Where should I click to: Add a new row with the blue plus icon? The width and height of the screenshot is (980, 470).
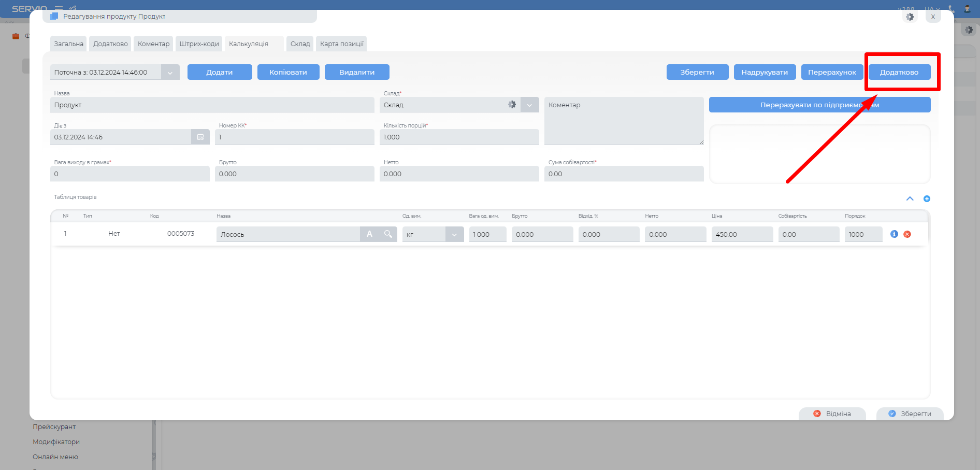point(927,199)
